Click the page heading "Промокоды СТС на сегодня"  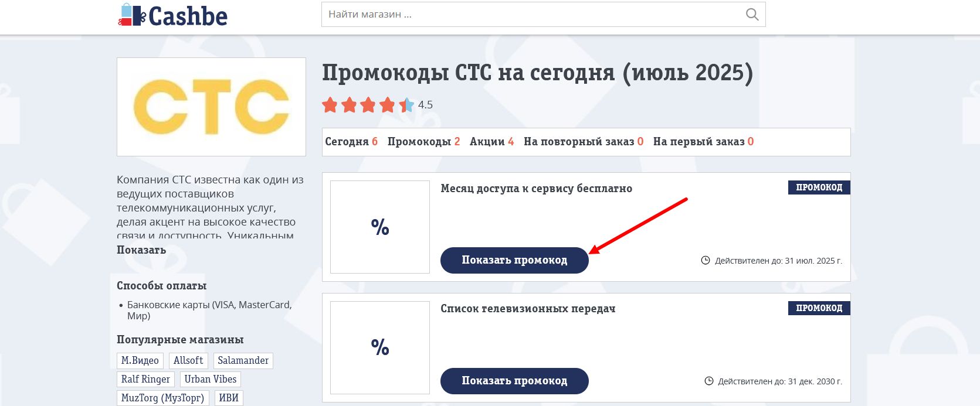(537, 73)
